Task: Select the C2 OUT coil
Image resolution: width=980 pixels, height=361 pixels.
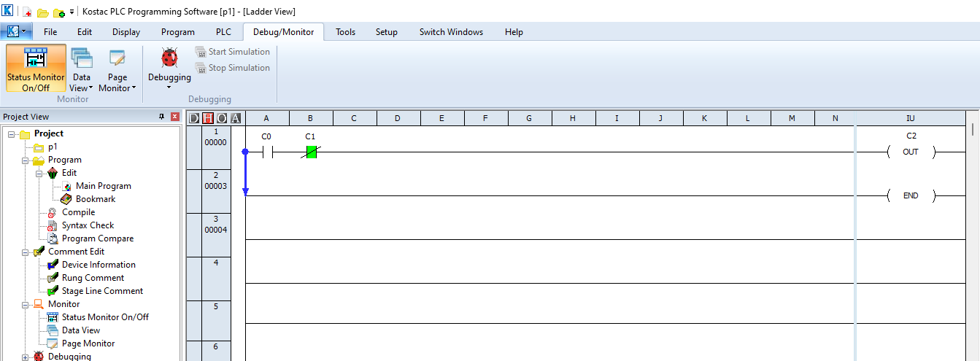Action: pyautogui.click(x=911, y=152)
